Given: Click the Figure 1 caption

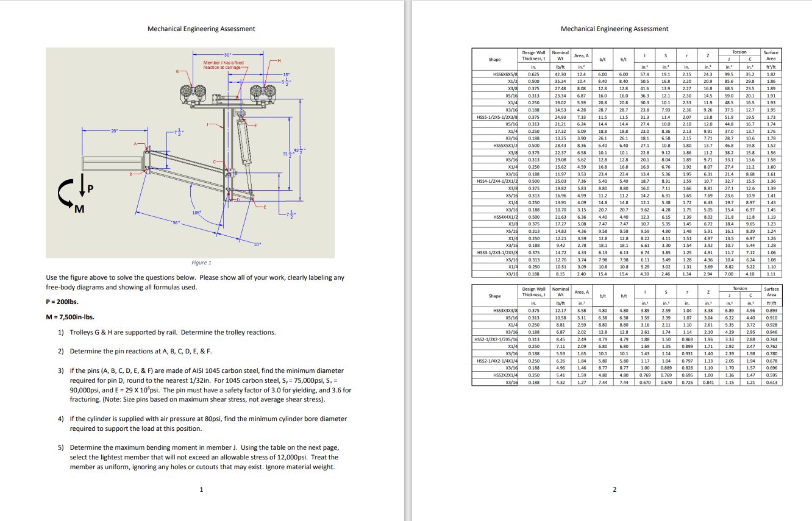Looking at the screenshot, I should (x=201, y=263).
